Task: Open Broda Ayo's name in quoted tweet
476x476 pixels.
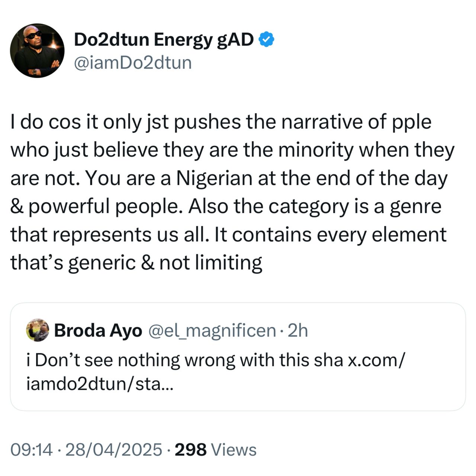Action: tap(98, 331)
